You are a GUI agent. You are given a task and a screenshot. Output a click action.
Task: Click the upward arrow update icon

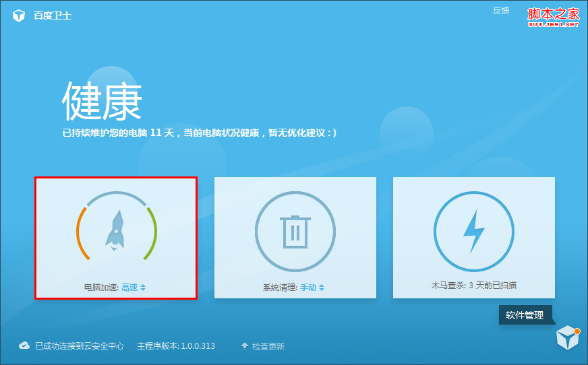coord(245,346)
